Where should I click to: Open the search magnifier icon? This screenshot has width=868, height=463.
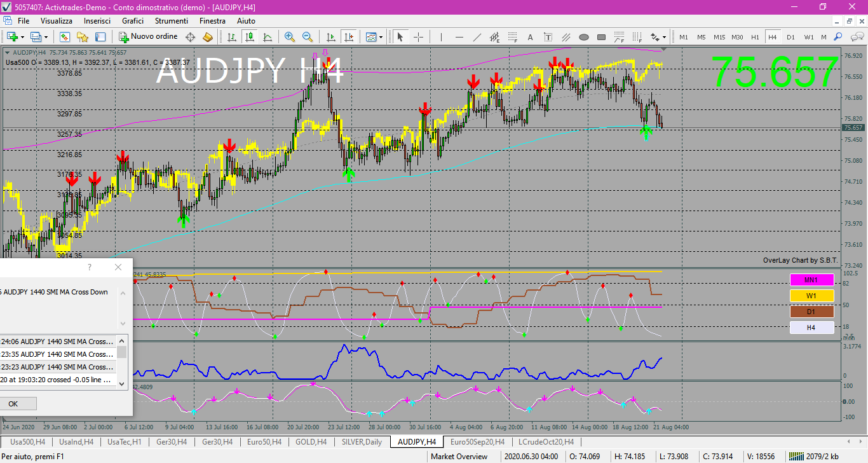click(837, 37)
